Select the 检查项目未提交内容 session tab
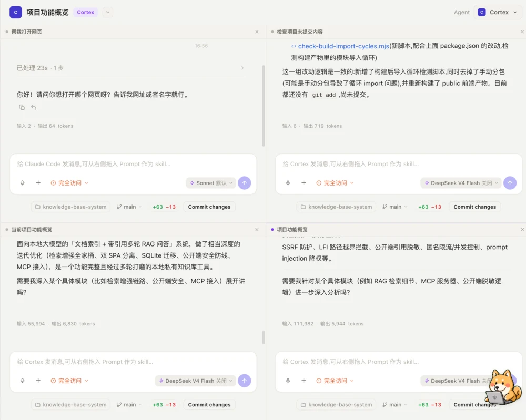Image resolution: width=526 pixels, height=420 pixels. [299, 32]
